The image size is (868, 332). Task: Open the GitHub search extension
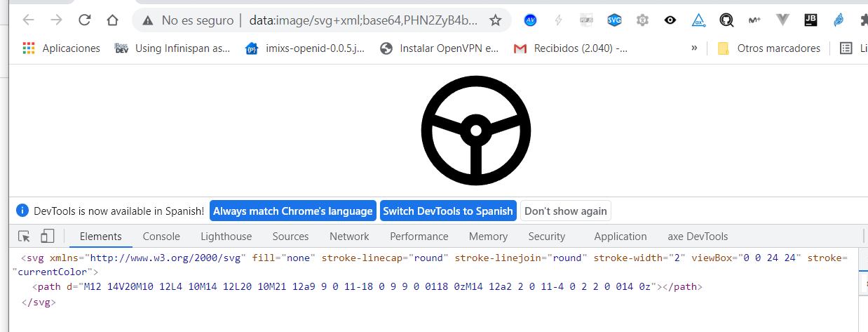pos(727,20)
